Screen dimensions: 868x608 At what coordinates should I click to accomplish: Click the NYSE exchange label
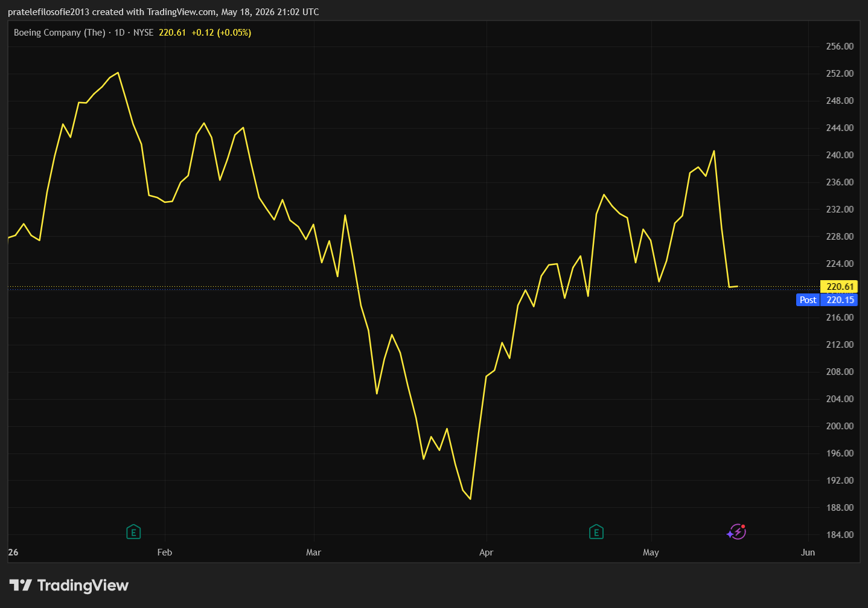[x=144, y=33]
